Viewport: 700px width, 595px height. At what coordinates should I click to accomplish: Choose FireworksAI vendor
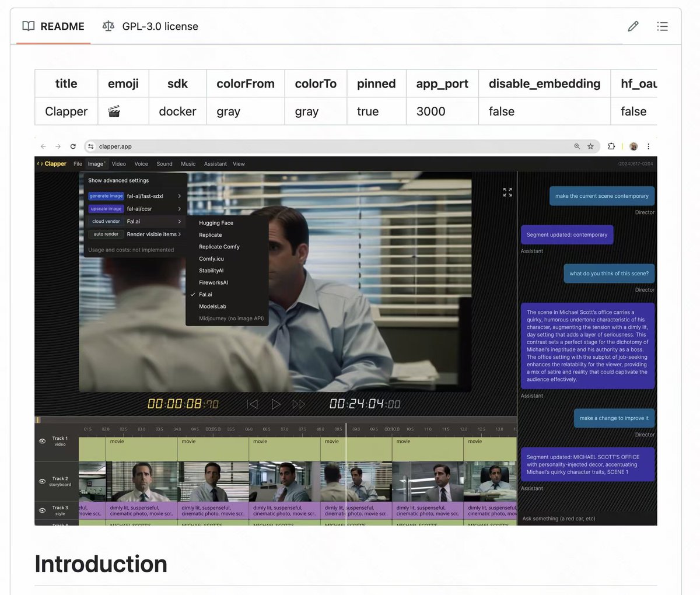227,283
